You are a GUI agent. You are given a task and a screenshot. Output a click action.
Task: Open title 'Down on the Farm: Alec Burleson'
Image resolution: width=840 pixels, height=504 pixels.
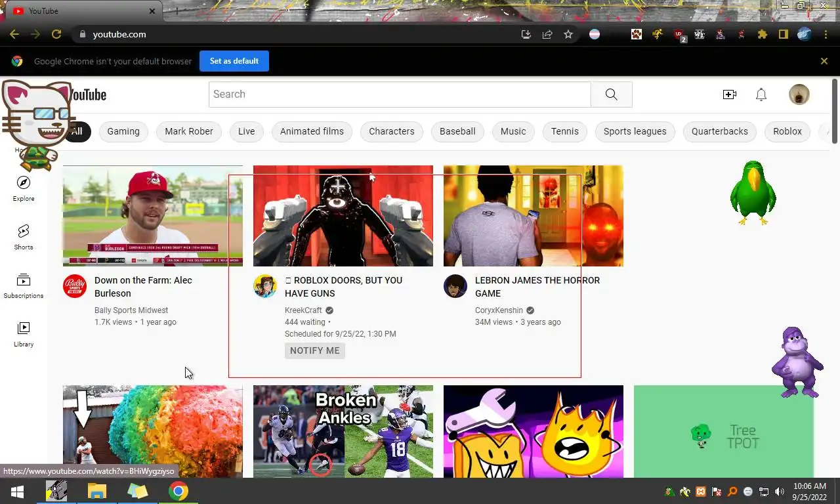pyautogui.click(x=144, y=287)
